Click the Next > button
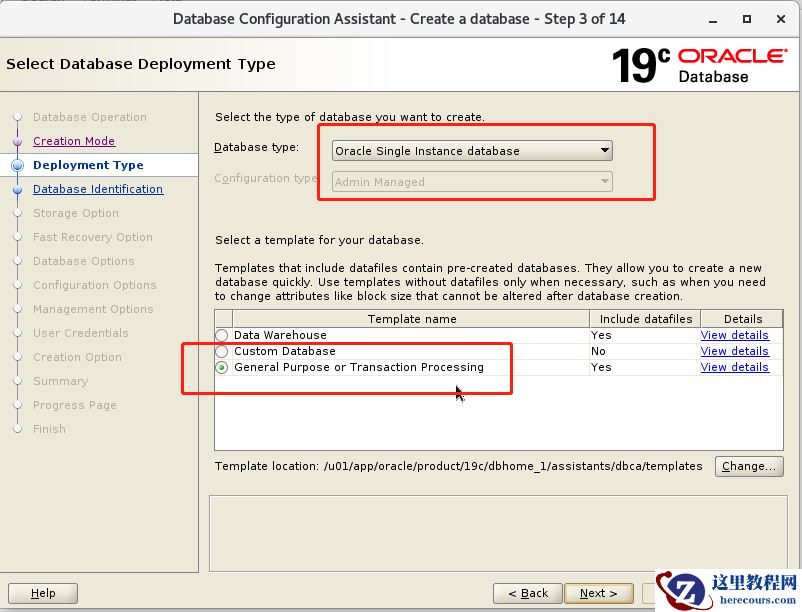The height and width of the screenshot is (612, 802). click(598, 594)
